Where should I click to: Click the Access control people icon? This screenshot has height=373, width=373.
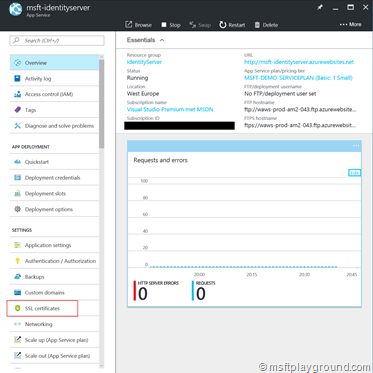tap(17, 94)
